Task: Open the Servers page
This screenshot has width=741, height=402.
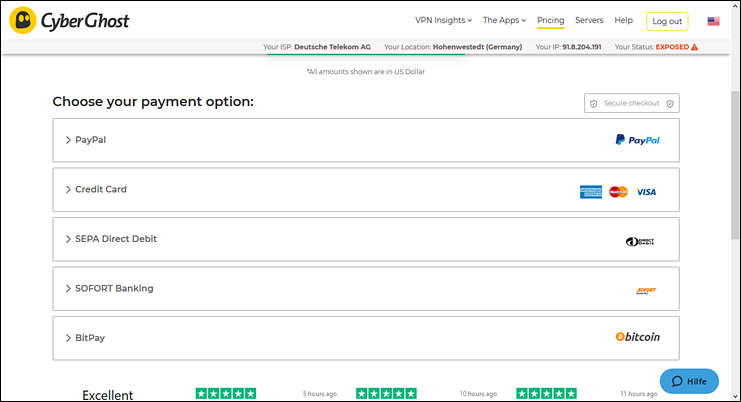Action: 589,20
